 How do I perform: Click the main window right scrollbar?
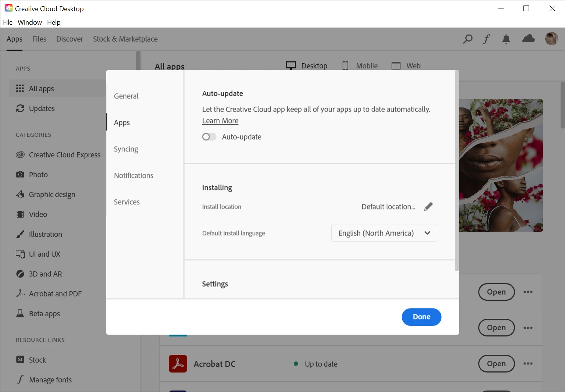pyautogui.click(x=562, y=105)
